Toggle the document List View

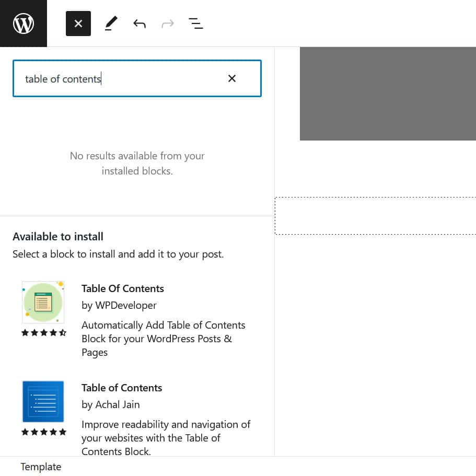pyautogui.click(x=196, y=24)
